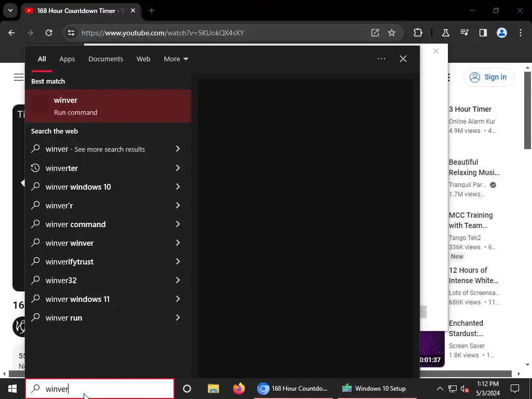Viewport: 532px width, 399px height.
Task: Expand arrow next to winverifytrust
Action: [x=178, y=262]
